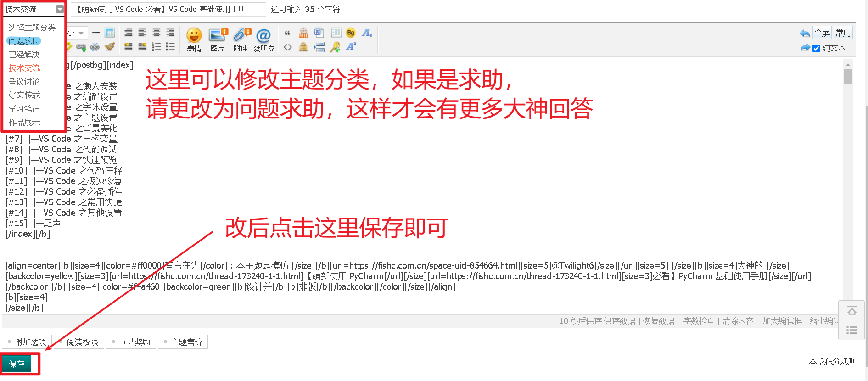Open the font size dropdown in the toolbar
This screenshot has height=381, width=868.
77,33
